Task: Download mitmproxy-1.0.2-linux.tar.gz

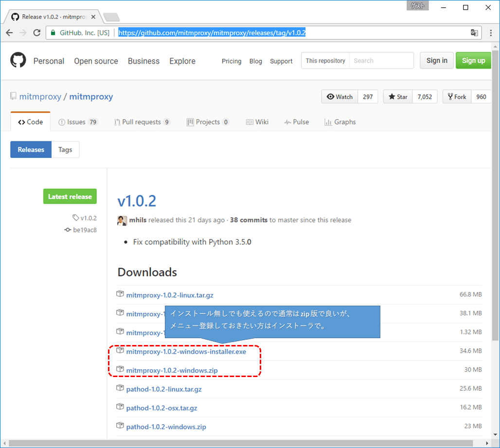Action: (x=170, y=295)
